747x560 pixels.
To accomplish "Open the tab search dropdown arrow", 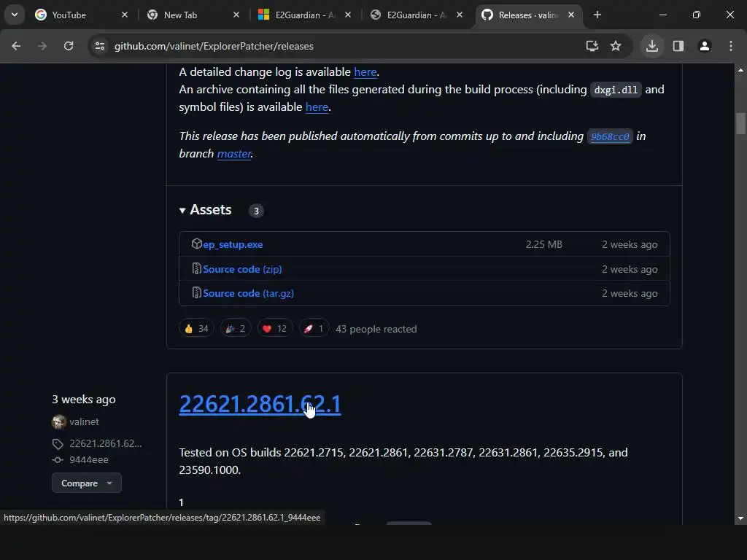I will click(15, 15).
